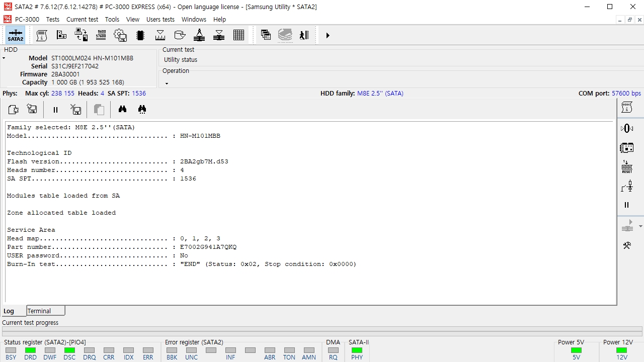Click the COM port 57600 bps value
Viewport: 644px width, 362px height.
[626, 93]
